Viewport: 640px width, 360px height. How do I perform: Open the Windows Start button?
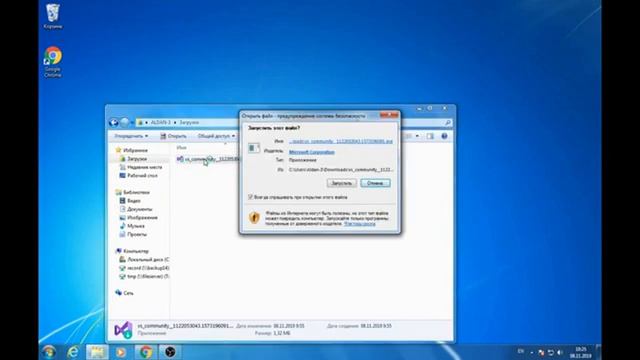[x=49, y=351]
